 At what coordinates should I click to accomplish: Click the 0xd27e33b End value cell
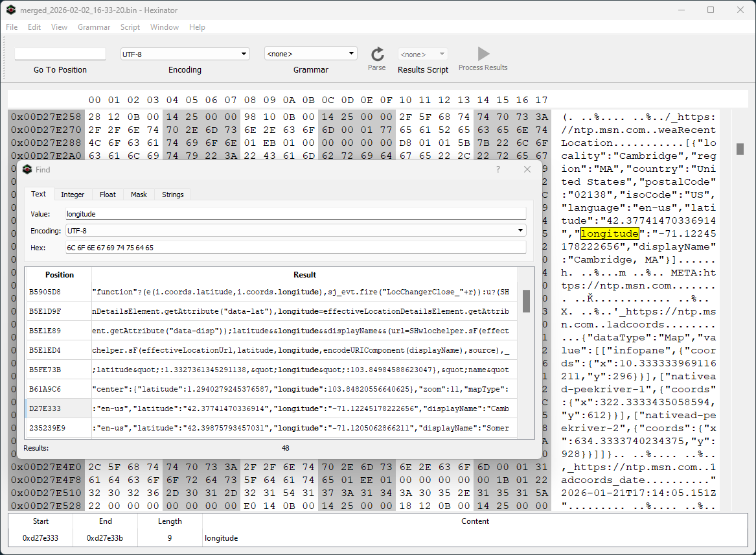pos(105,538)
